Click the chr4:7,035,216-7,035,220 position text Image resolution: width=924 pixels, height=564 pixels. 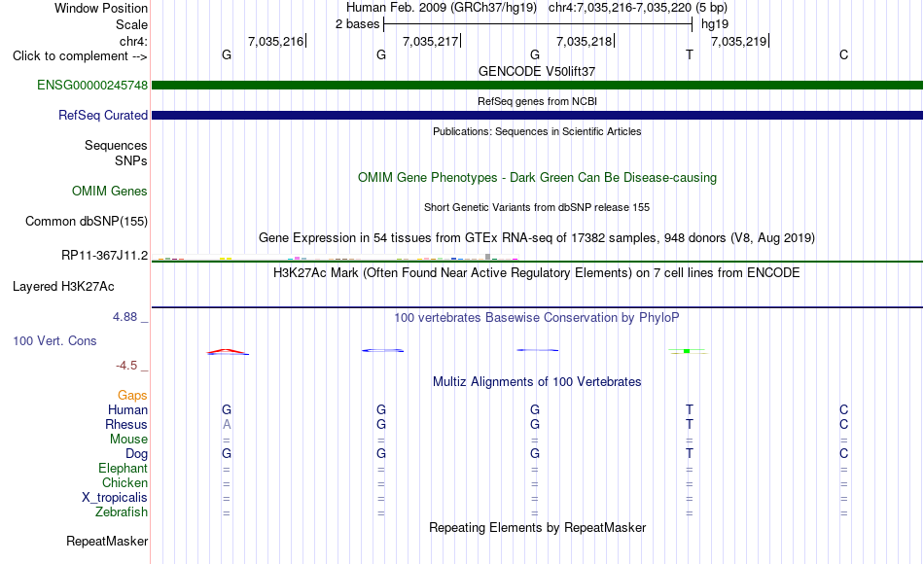click(638, 8)
